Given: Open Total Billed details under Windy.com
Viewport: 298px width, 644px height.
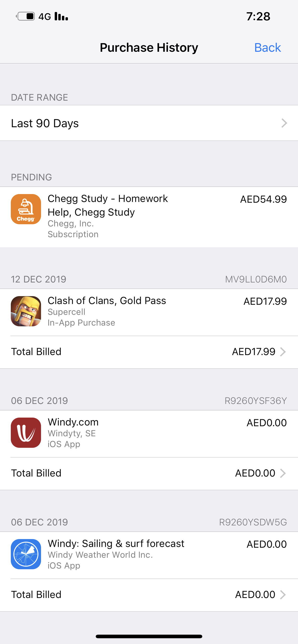Looking at the screenshot, I should tap(149, 473).
